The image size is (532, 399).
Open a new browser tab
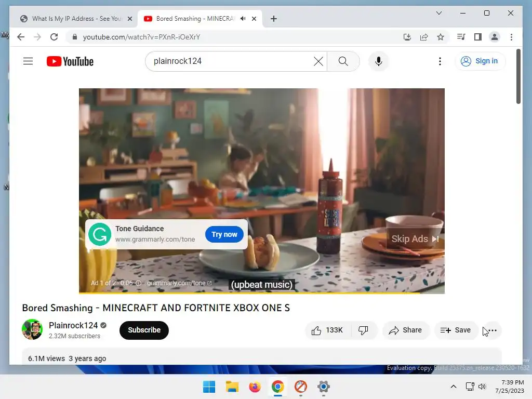pos(273,19)
